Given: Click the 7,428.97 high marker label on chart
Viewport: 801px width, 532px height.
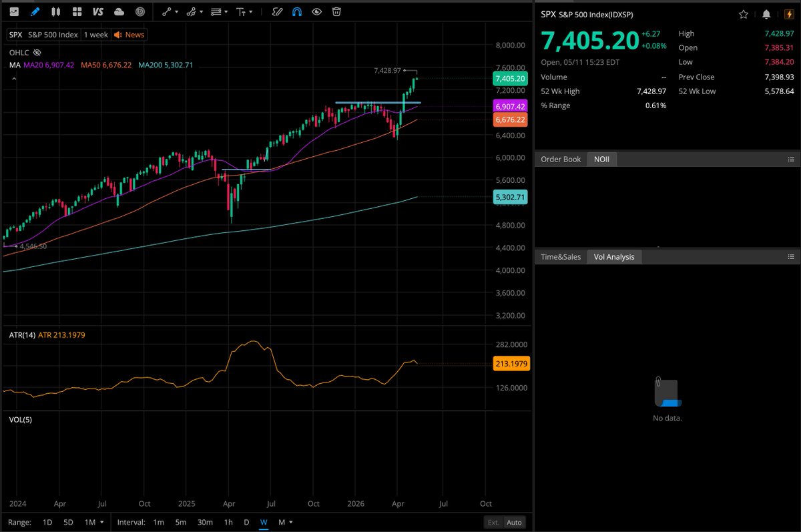Looking at the screenshot, I should click(387, 70).
